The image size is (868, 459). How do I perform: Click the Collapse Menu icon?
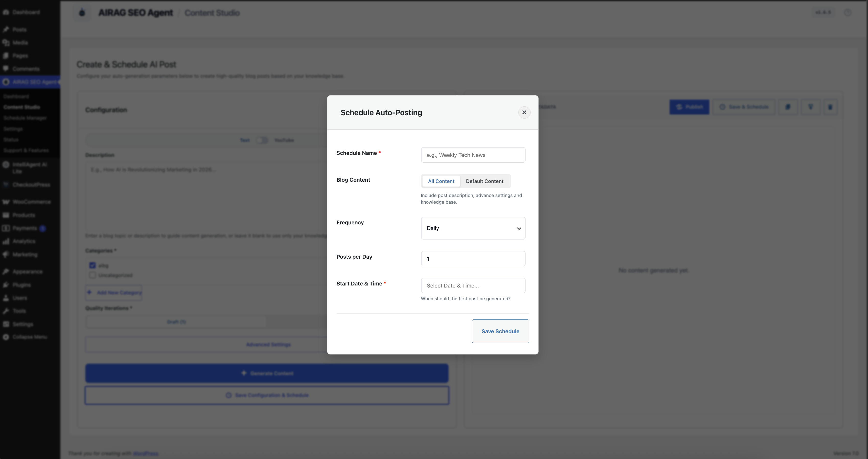click(6, 337)
